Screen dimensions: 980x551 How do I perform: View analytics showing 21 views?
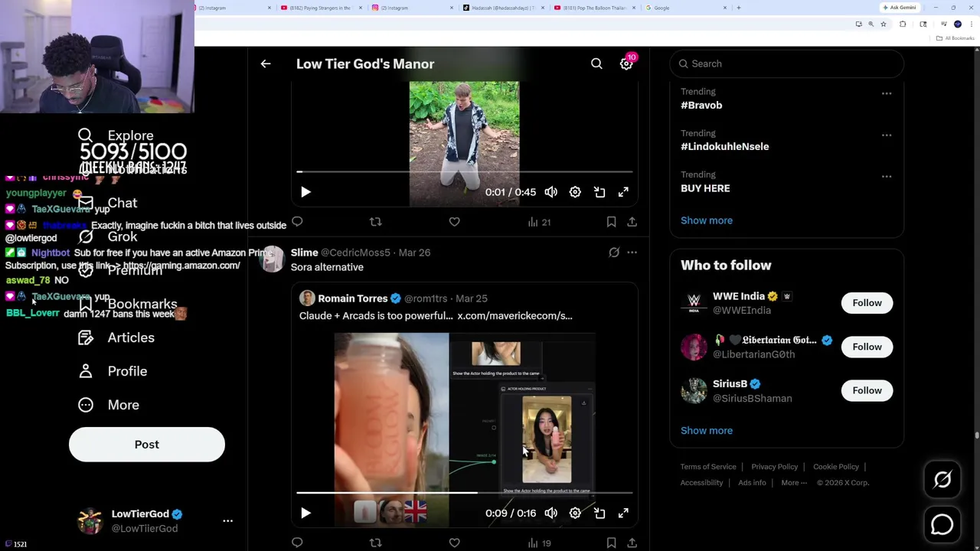[539, 222]
